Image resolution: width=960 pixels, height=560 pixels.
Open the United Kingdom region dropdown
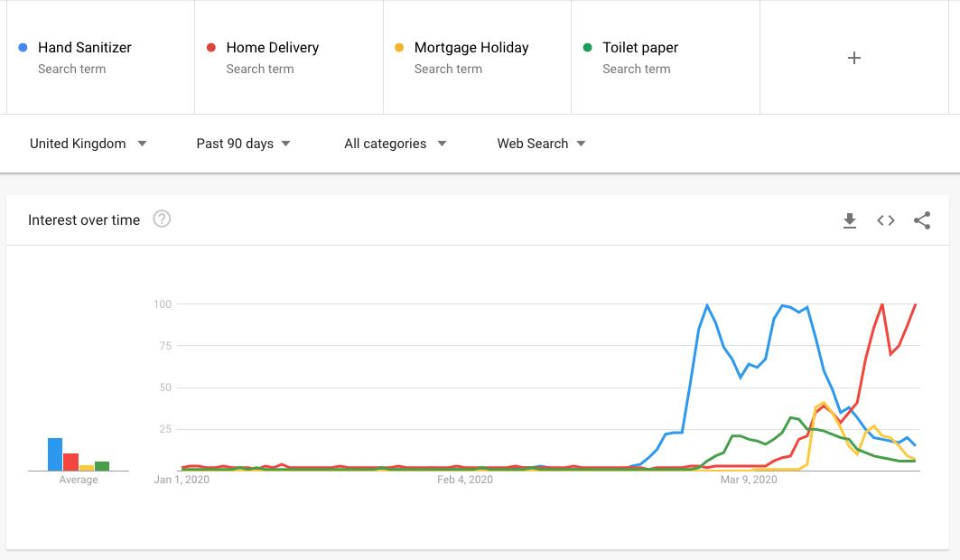(89, 144)
